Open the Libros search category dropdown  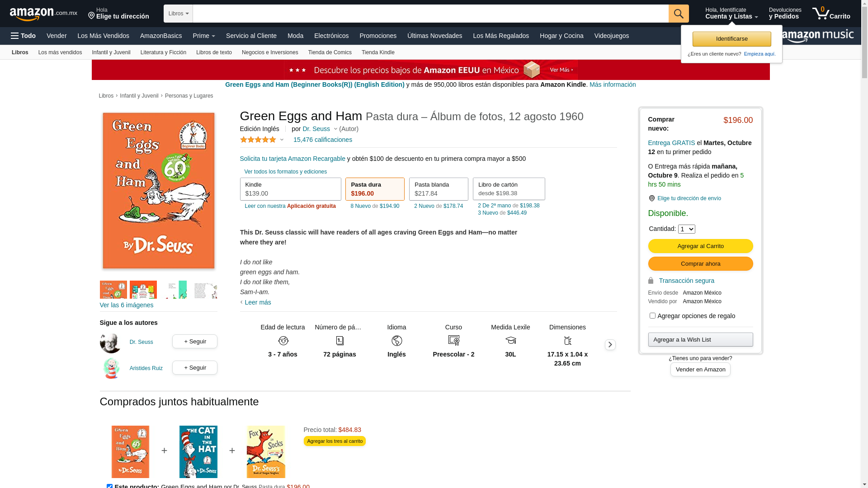click(178, 14)
